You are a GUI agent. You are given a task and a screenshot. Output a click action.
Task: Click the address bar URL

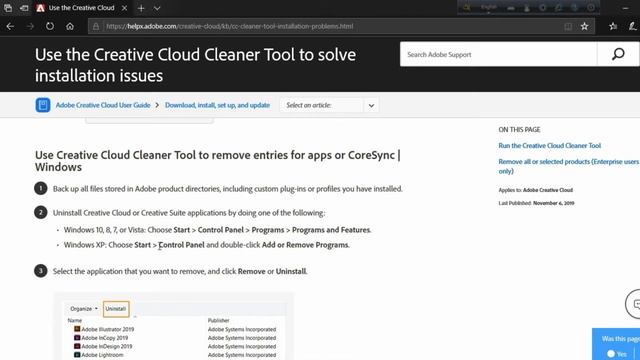tap(229, 27)
